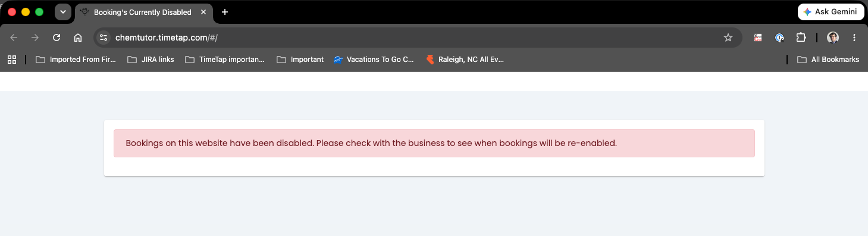Open the Chrome three-dot menu
This screenshot has width=868, height=236.
[854, 38]
